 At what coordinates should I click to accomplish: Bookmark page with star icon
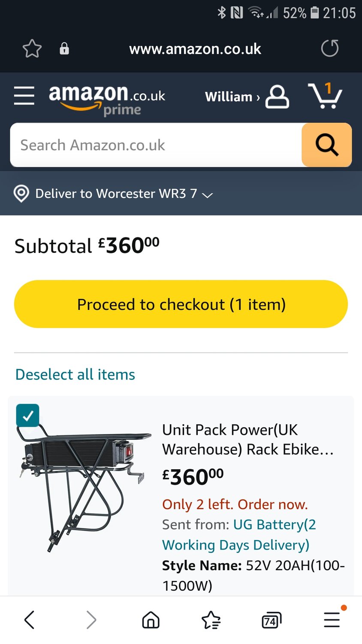[32, 49]
